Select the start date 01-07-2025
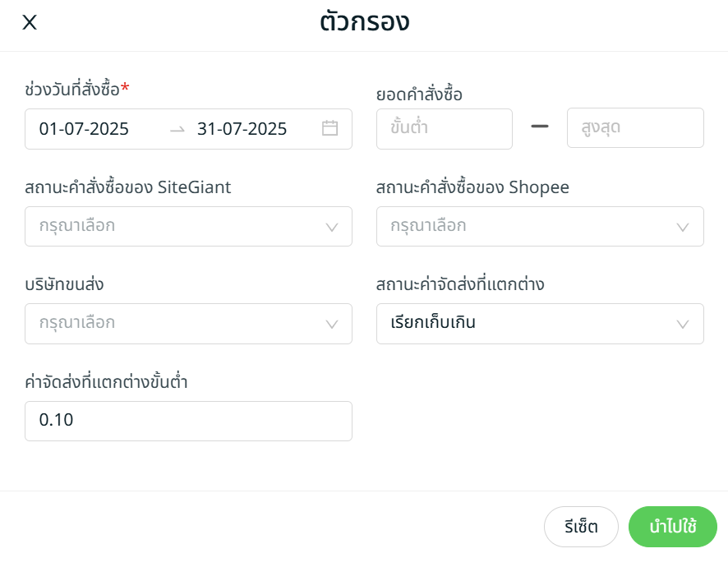 pos(84,129)
